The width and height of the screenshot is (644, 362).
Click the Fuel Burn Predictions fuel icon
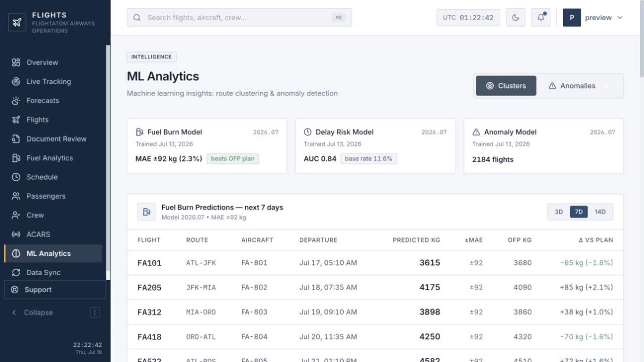[x=146, y=212]
